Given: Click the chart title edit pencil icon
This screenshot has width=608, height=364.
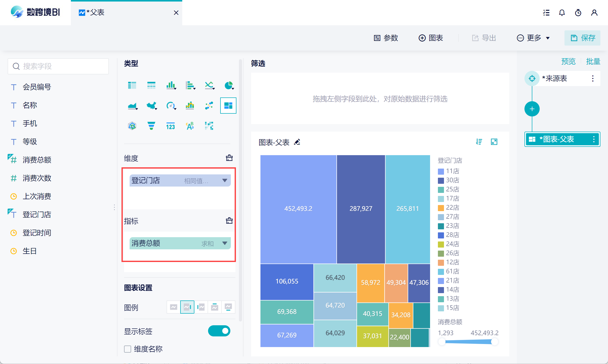Looking at the screenshot, I should click(297, 142).
